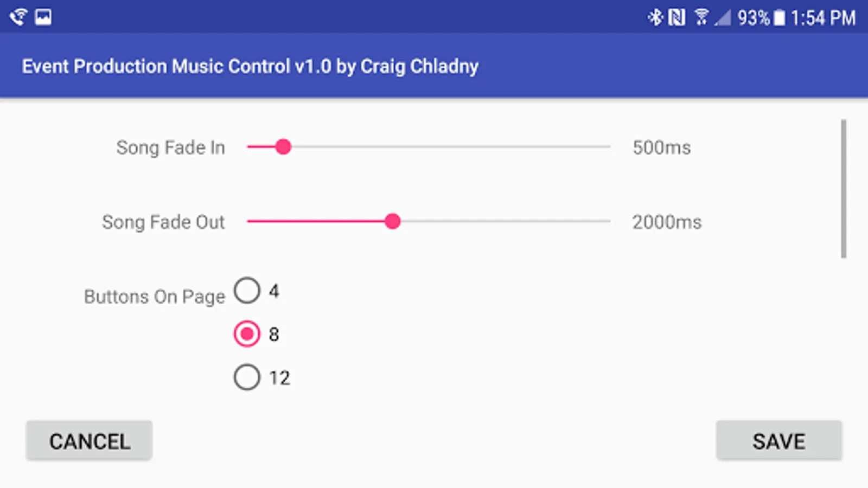Click the Event Production Music Control title
Image resolution: width=868 pixels, height=488 pixels.
(250, 66)
